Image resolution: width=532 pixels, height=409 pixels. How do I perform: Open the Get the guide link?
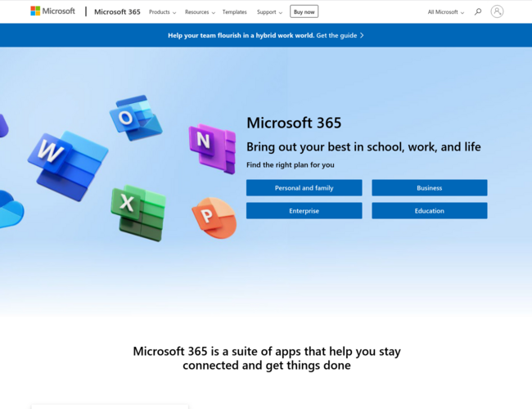tap(340, 35)
